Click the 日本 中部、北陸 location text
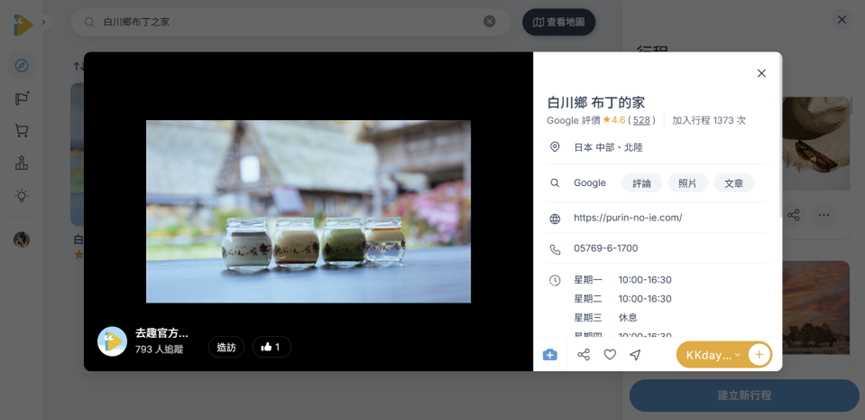The width and height of the screenshot is (865, 420). (x=608, y=147)
